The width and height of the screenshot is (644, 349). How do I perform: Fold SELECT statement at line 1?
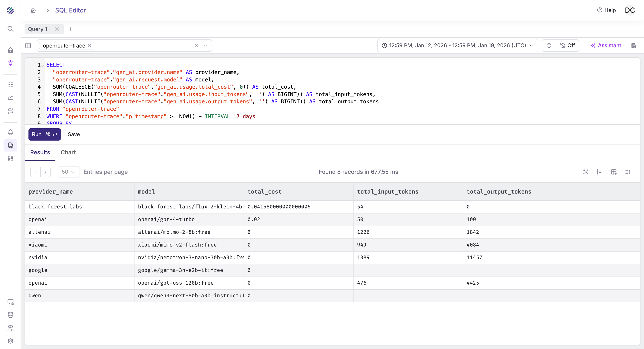tap(43, 66)
